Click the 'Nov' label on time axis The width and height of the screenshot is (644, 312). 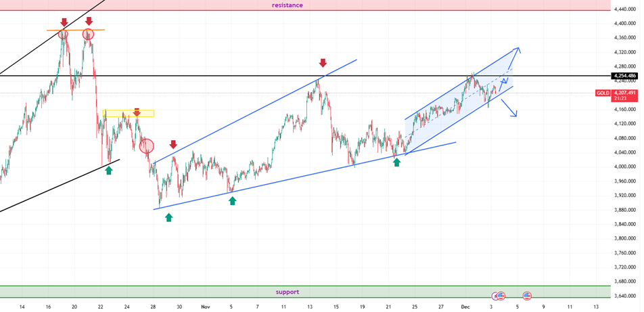tap(205, 307)
